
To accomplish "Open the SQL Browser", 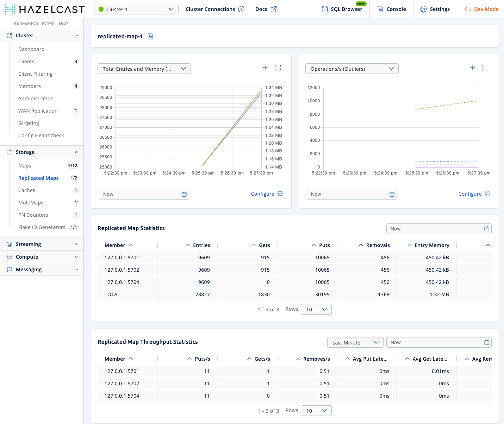I will [x=342, y=9].
